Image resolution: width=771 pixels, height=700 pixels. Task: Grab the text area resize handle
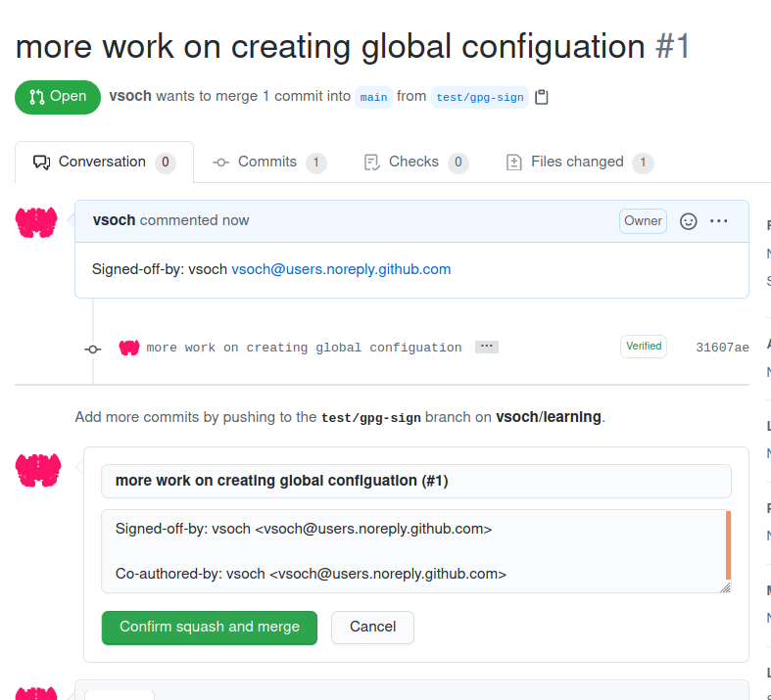725,587
